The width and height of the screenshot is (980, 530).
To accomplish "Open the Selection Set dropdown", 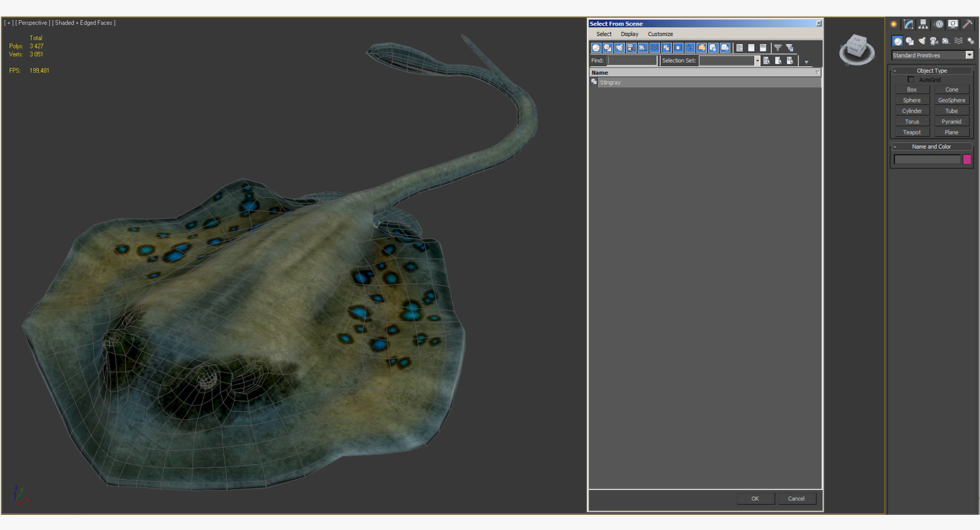I will [x=758, y=60].
